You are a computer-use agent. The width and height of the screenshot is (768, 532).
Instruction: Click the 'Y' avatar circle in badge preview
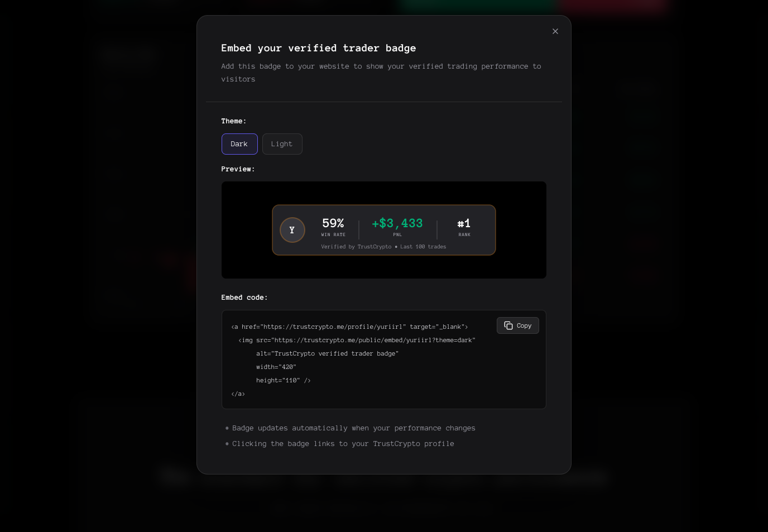(292, 230)
